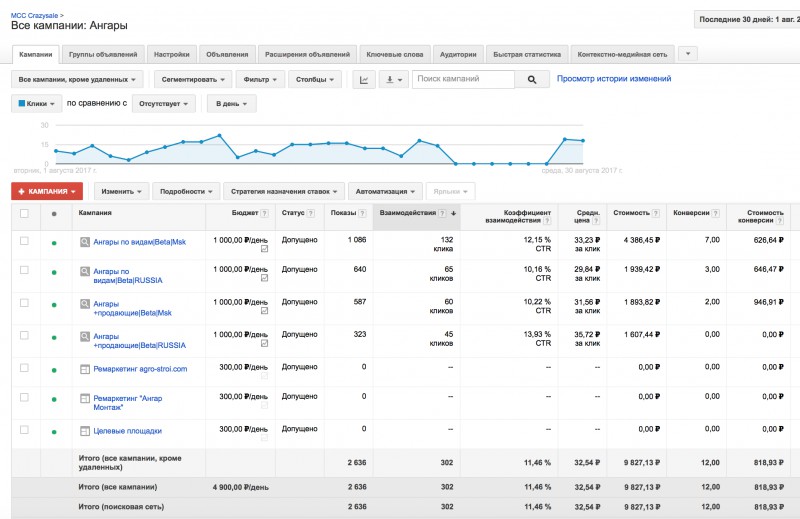Switch to the Ключевые слова tab
The height and width of the screenshot is (519, 800).
[x=394, y=54]
